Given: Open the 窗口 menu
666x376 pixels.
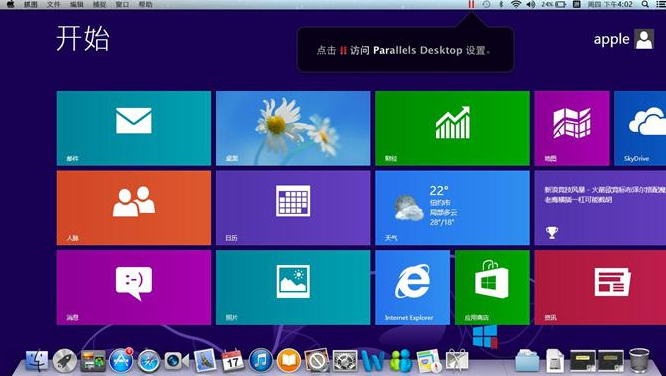Looking at the screenshot, I should (122, 4).
